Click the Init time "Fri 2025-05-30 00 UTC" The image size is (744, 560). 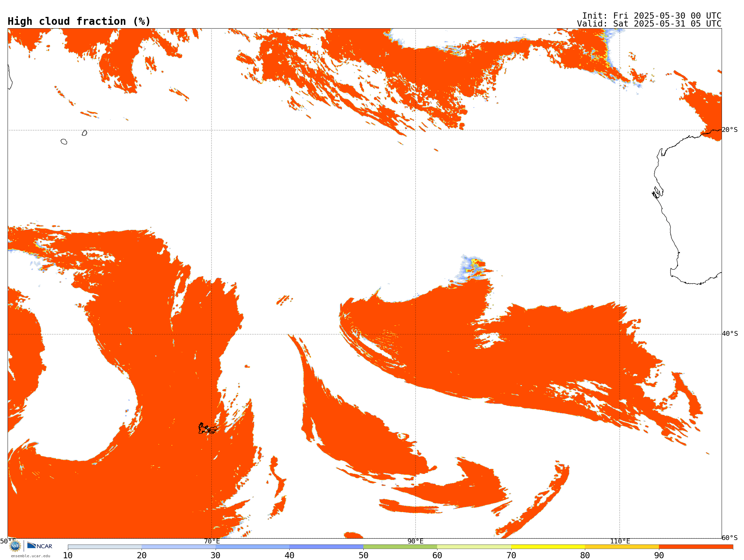coord(667,16)
